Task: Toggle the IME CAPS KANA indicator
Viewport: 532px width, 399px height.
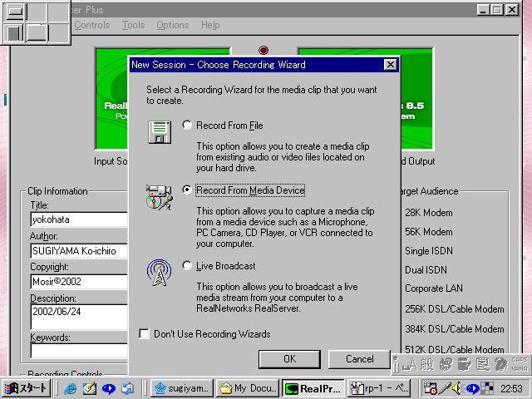Action: click(520, 364)
